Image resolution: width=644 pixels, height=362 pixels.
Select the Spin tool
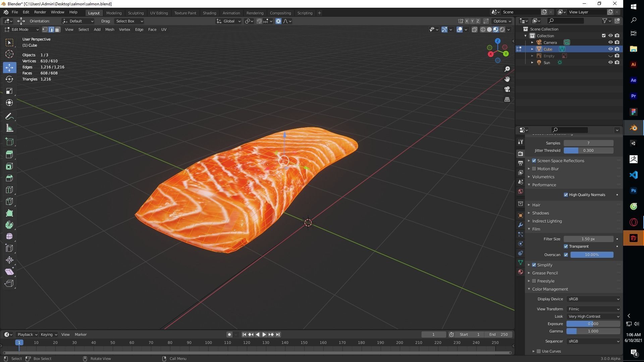[9, 225]
